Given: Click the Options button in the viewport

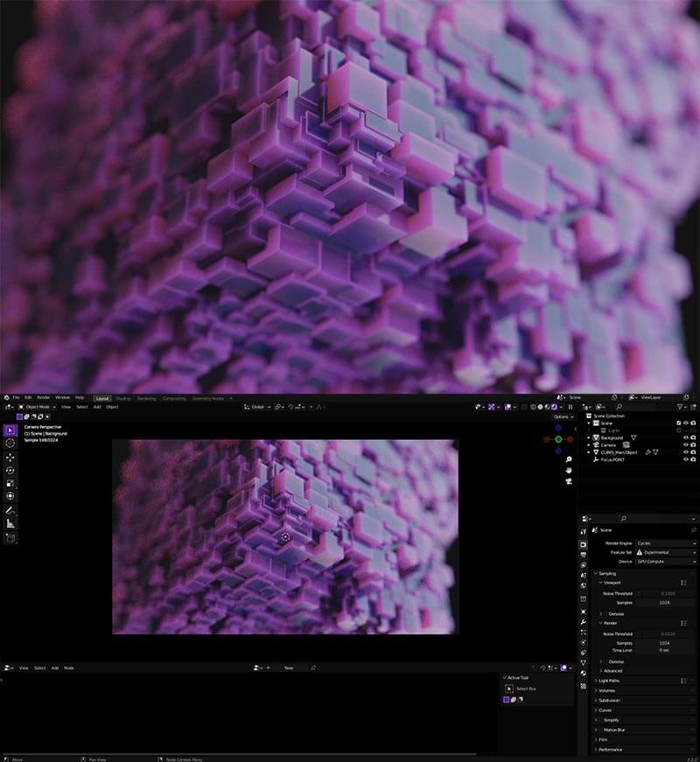Looking at the screenshot, I should [563, 416].
